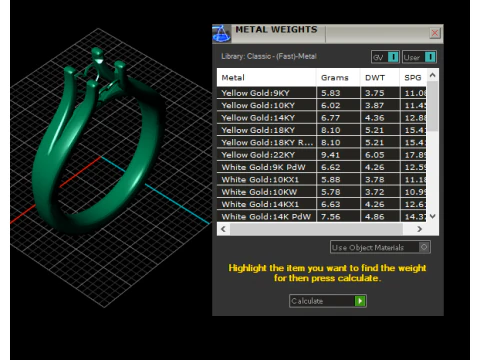The image size is (480, 360).
Task: Click the 6.05 DWT value
Action: tap(375, 155)
